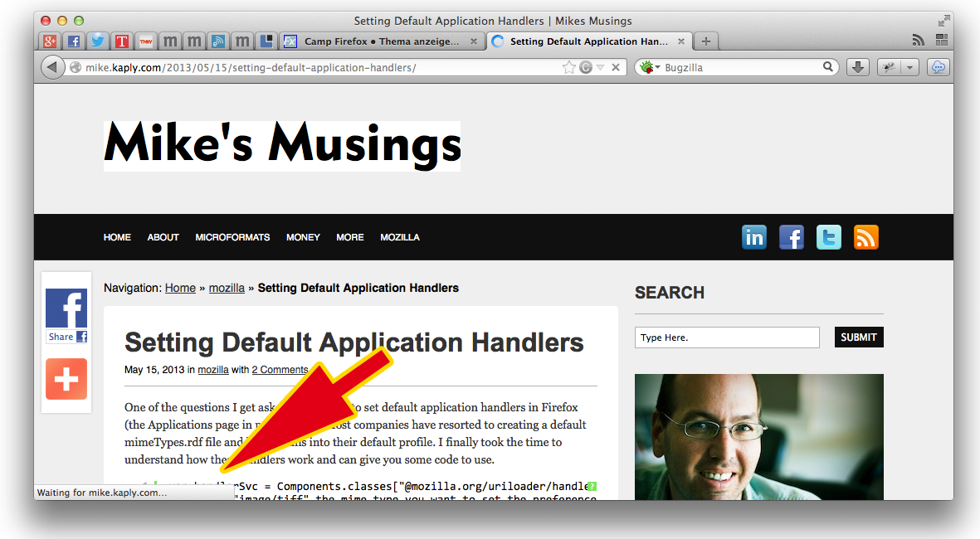Switch to the Google+ pinned tab

(x=50, y=41)
